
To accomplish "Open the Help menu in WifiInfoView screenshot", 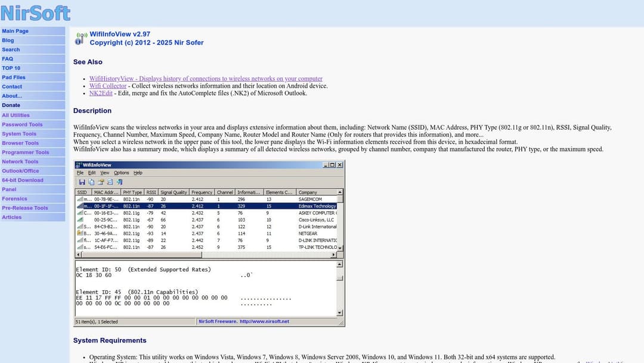I will coord(138,173).
